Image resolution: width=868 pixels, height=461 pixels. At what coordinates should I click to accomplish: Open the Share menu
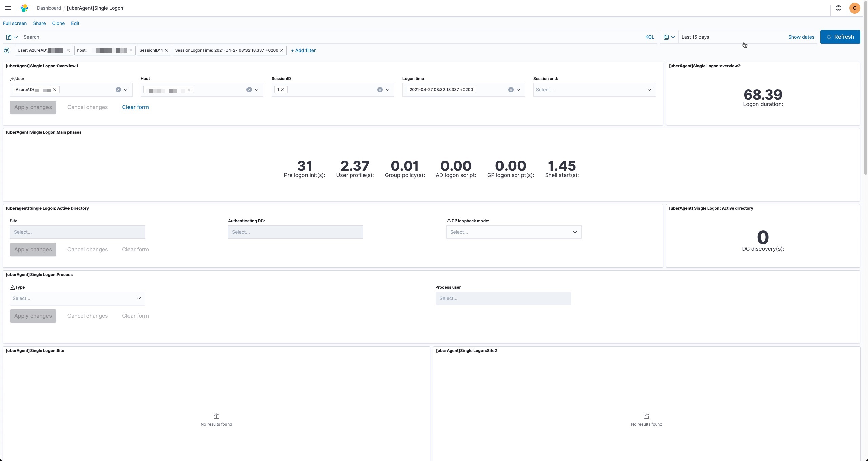[x=39, y=23]
